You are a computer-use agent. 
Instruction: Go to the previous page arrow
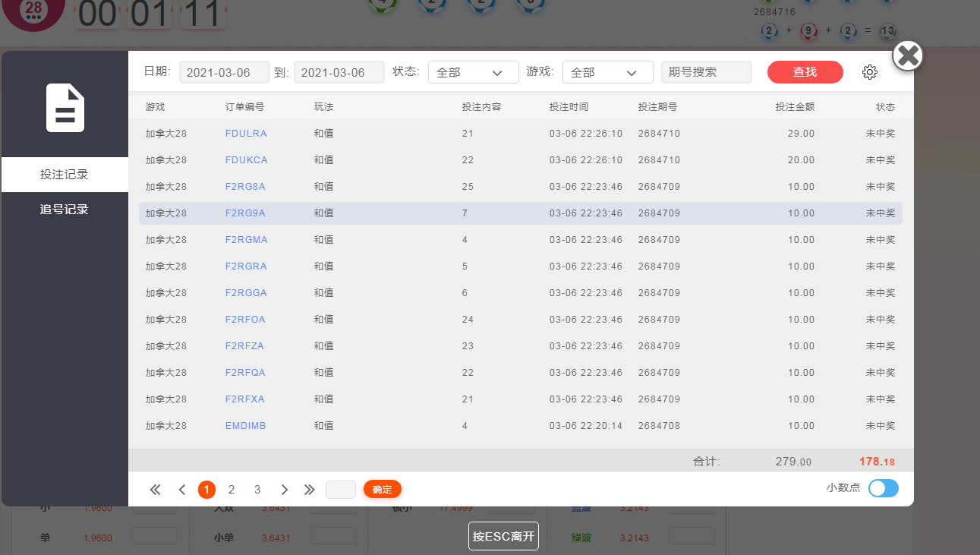pyautogui.click(x=182, y=490)
